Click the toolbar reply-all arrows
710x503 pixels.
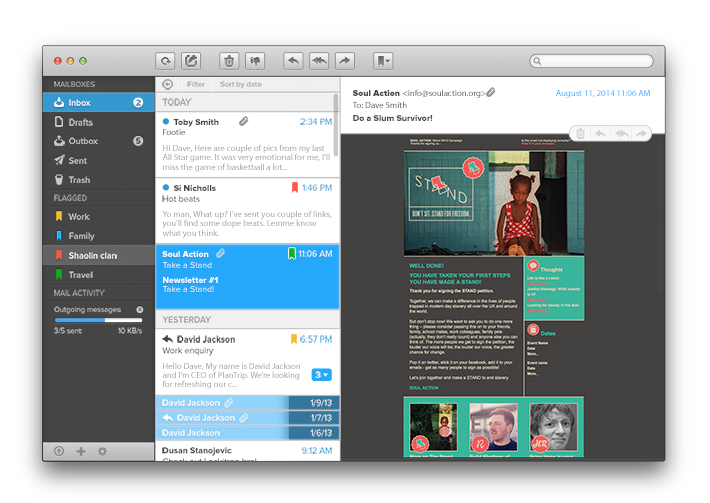point(319,61)
